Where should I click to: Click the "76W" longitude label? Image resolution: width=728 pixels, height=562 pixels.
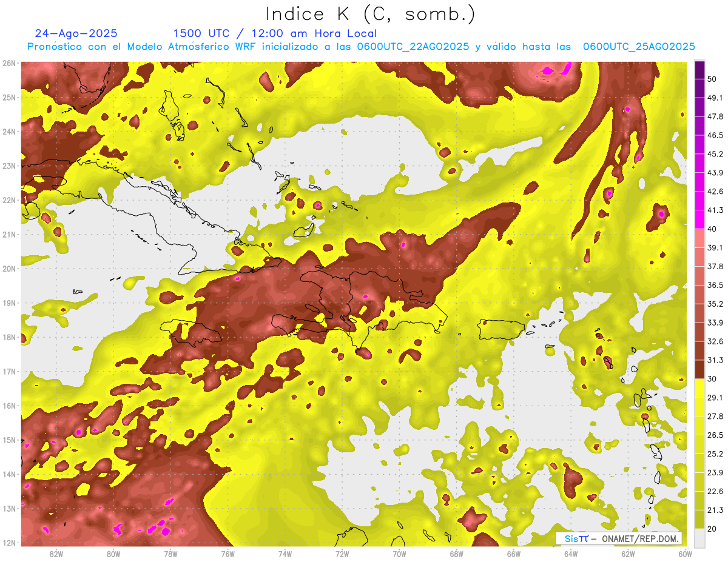click(227, 554)
